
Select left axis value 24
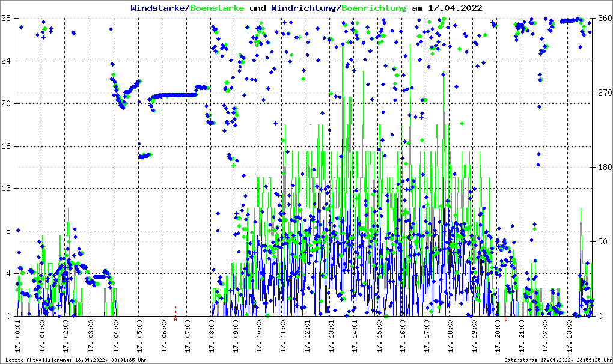pyautogui.click(x=5, y=61)
